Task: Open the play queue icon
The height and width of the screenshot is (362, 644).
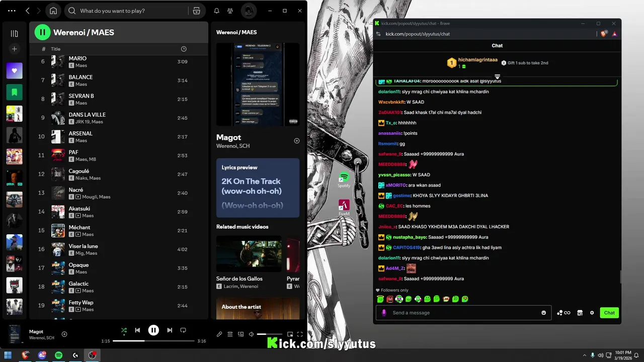Action: (230, 334)
